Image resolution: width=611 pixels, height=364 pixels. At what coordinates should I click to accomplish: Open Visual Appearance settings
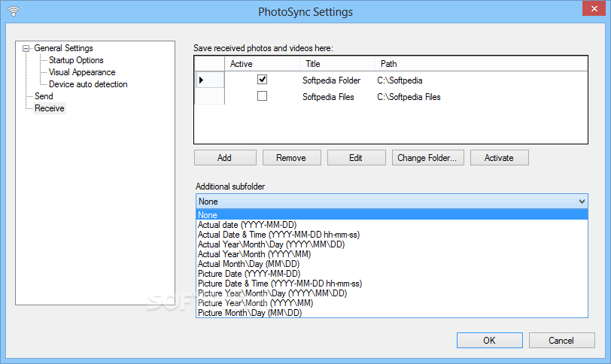(x=82, y=72)
